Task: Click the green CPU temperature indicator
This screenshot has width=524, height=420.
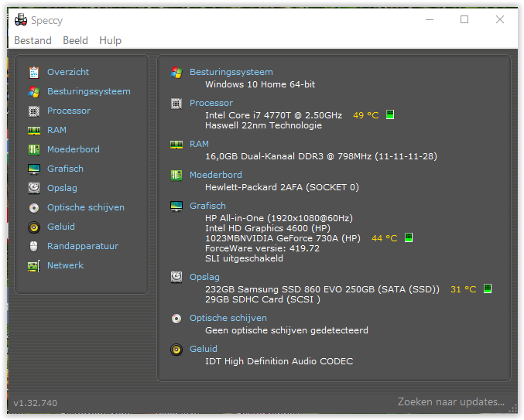Action: pyautogui.click(x=390, y=115)
